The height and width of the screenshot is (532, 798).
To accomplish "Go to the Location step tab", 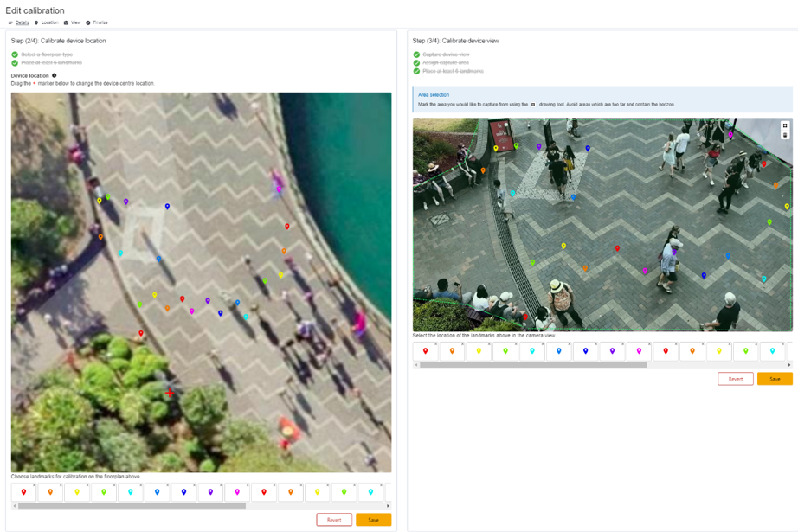I will (47, 22).
